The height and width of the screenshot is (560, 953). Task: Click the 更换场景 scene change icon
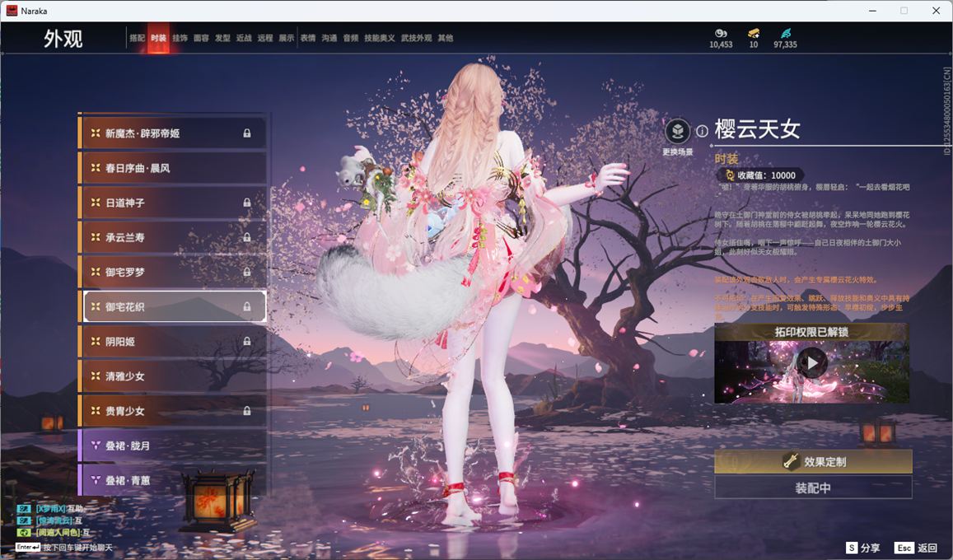678,131
